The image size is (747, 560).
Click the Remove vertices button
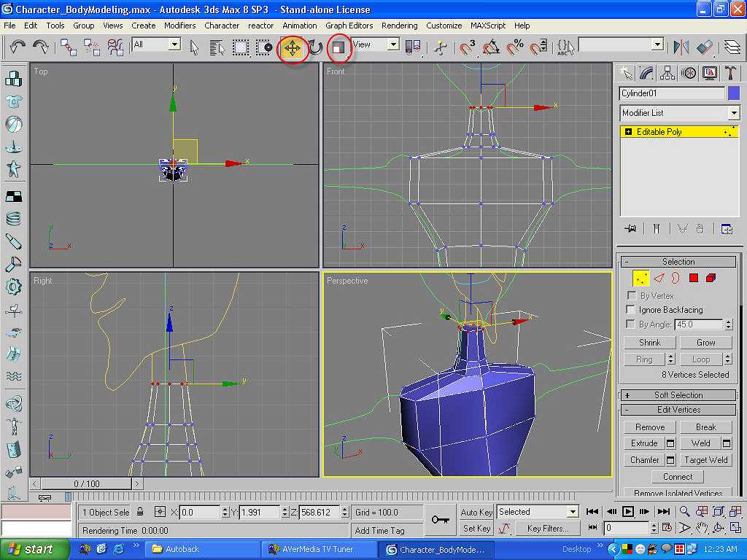point(650,427)
